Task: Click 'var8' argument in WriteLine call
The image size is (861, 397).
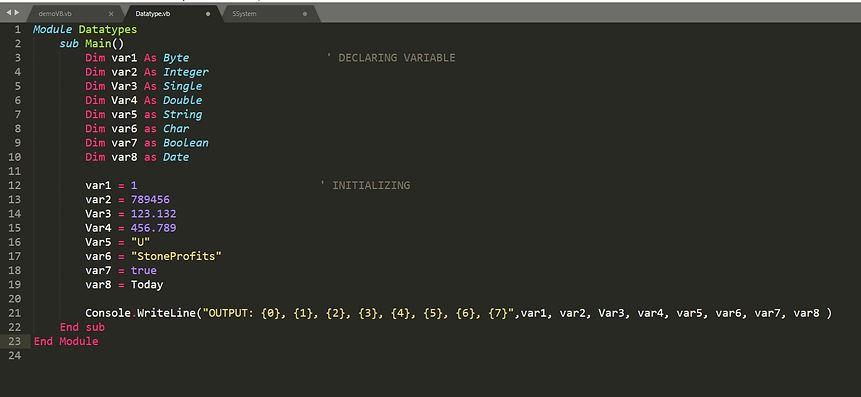Action: (x=807, y=314)
